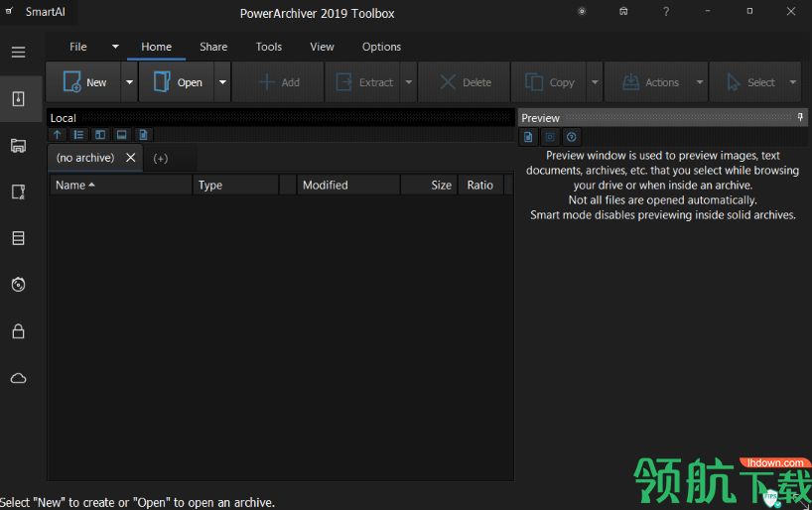This screenshot has width=812, height=510.
Task: Click the tree list view icon under Local
Action: (x=78, y=135)
